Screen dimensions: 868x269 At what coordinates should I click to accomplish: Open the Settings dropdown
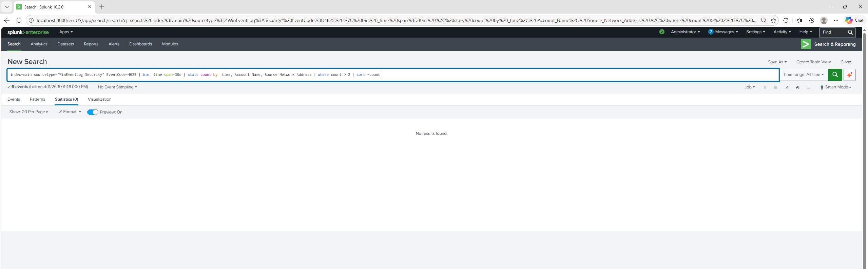tap(755, 32)
